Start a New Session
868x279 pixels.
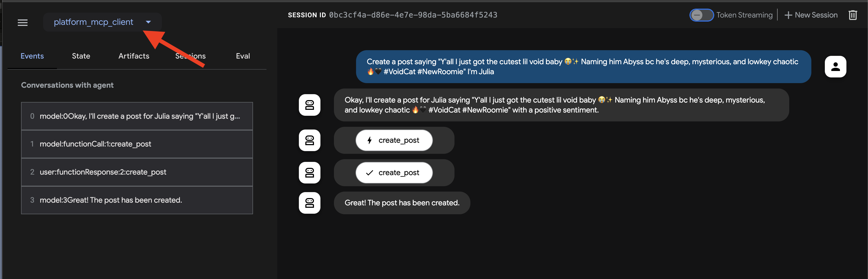815,15
